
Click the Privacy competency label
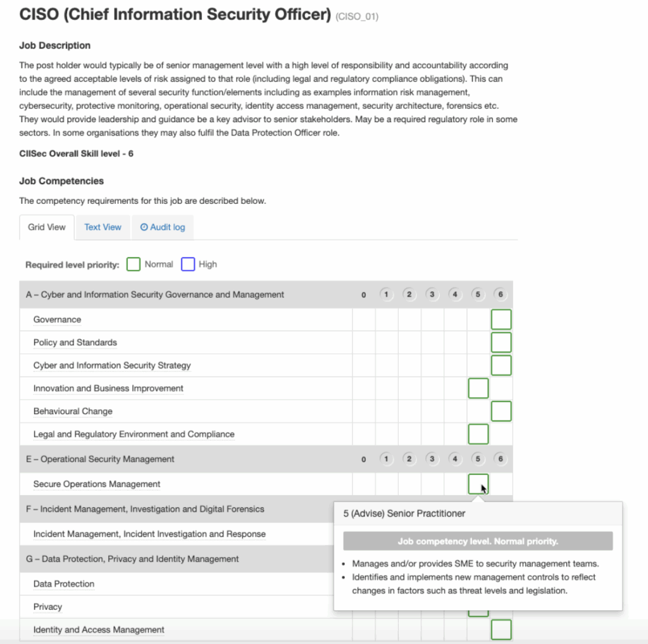coord(47,607)
